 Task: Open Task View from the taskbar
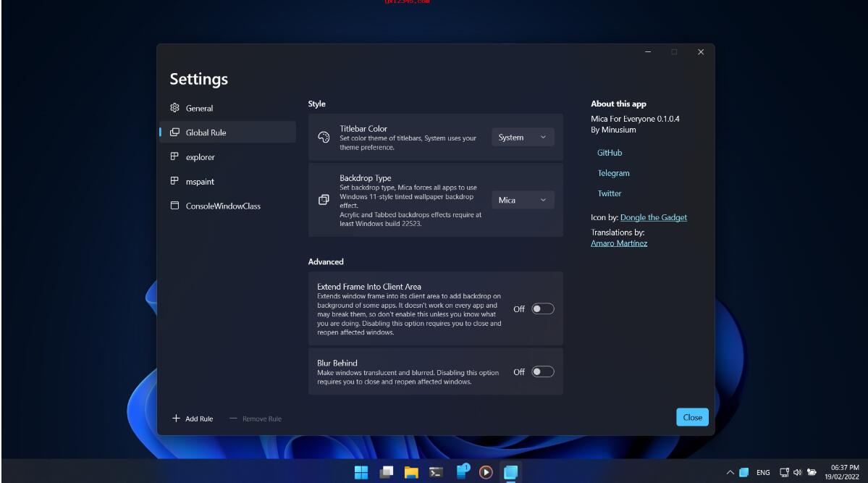point(387,472)
